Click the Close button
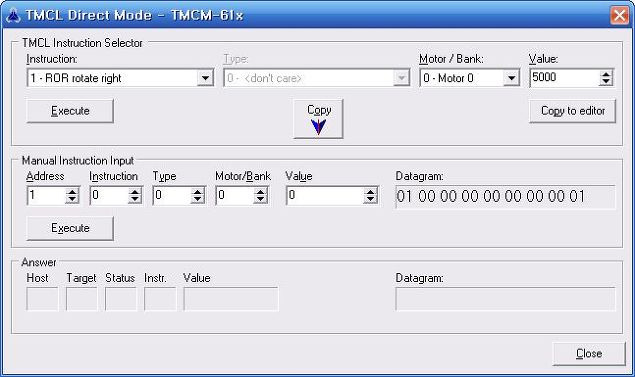635x377 pixels. [x=589, y=354]
